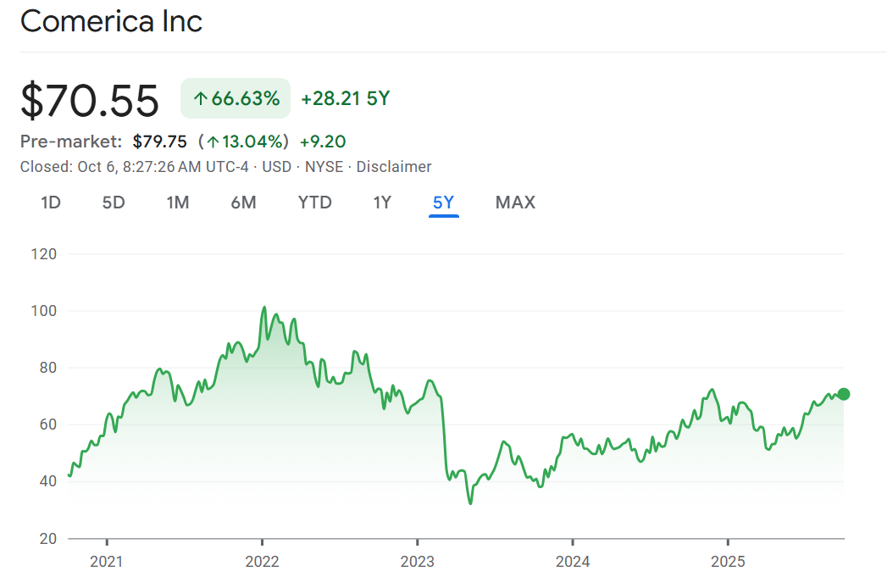Click the up arrow in percentage badge

pyautogui.click(x=200, y=99)
